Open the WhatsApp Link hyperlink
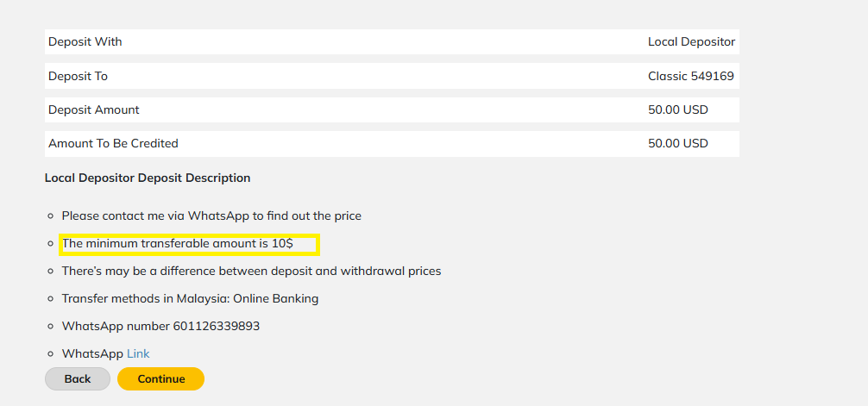 click(138, 353)
